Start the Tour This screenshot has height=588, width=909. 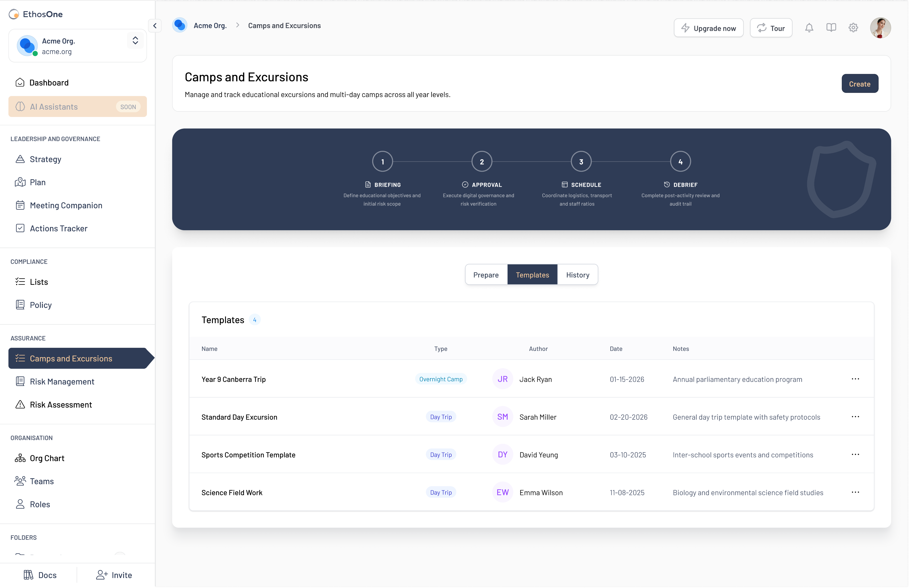(x=771, y=28)
